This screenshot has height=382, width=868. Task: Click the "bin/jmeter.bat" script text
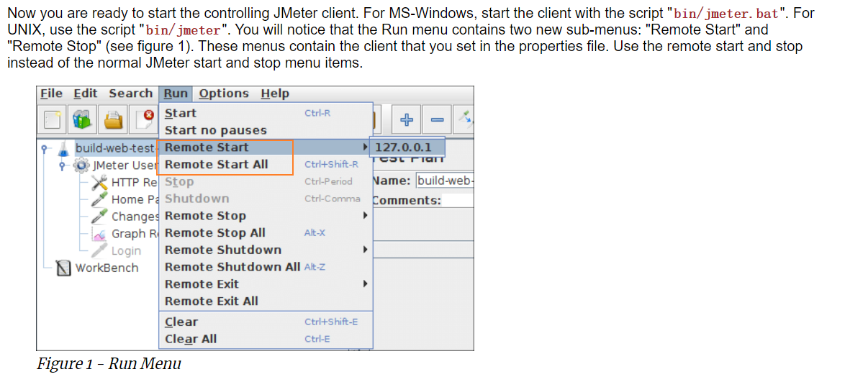[x=725, y=14]
